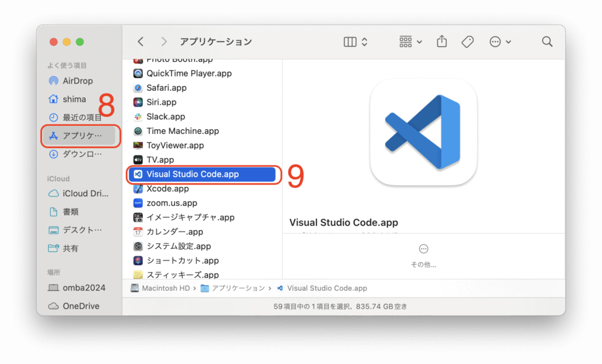Switch view using the column view icon

pos(350,42)
